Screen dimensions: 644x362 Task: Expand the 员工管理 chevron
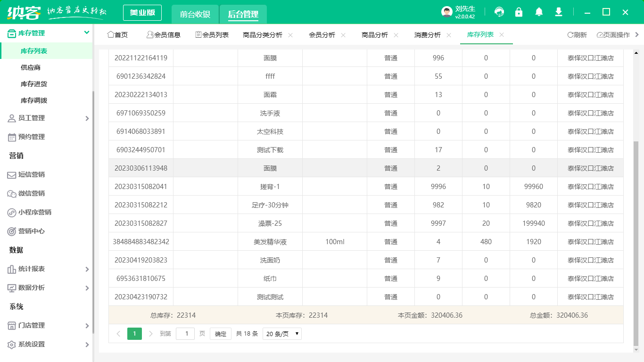(87, 118)
